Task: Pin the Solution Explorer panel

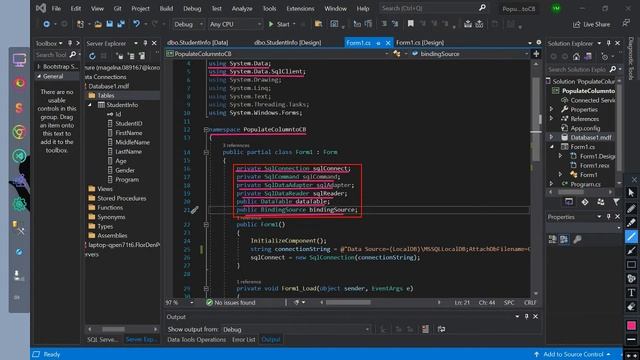Action: 608,43
